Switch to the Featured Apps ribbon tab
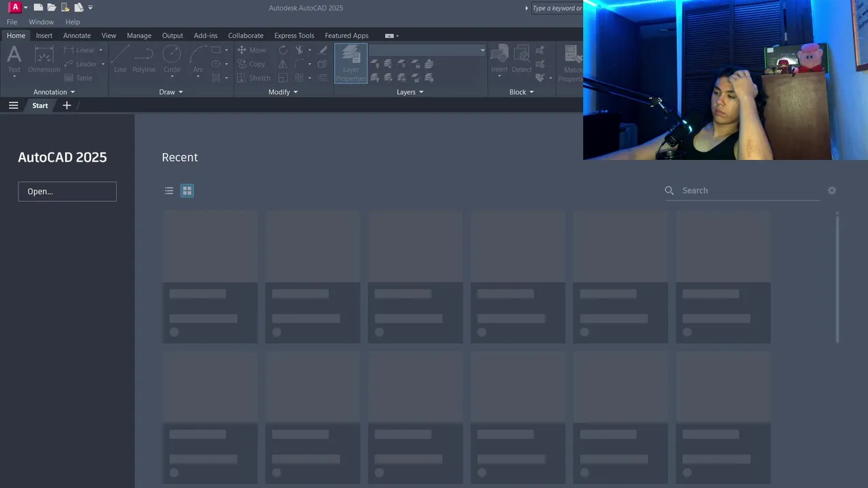 point(347,36)
